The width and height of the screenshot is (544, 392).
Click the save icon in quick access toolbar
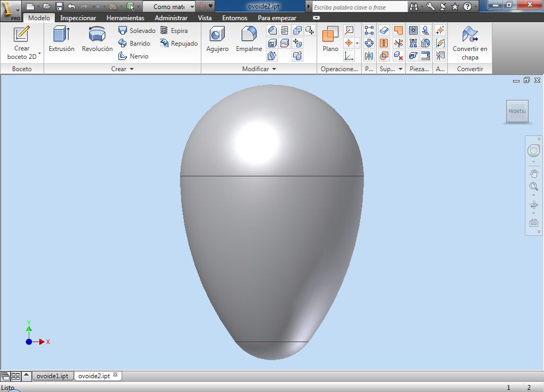click(59, 6)
